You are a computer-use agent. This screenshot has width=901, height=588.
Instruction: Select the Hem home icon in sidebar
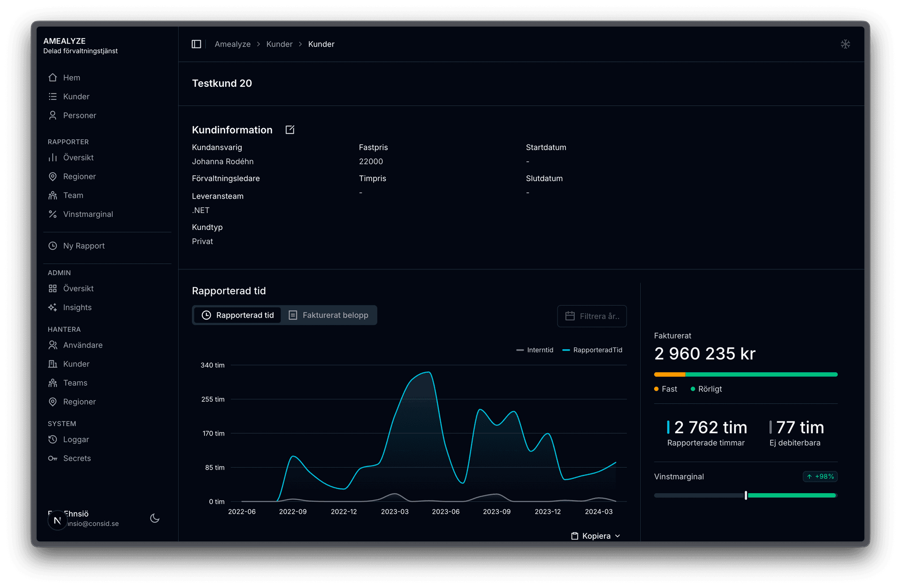[53, 77]
